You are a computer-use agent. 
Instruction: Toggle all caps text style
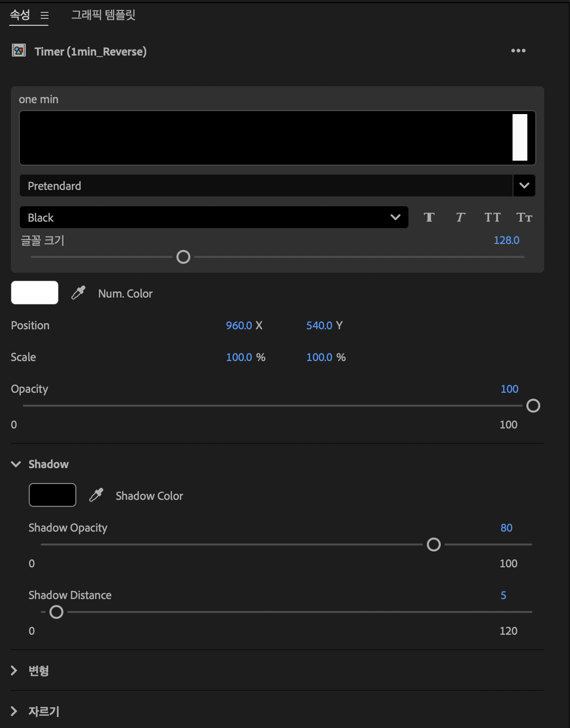pos(492,217)
